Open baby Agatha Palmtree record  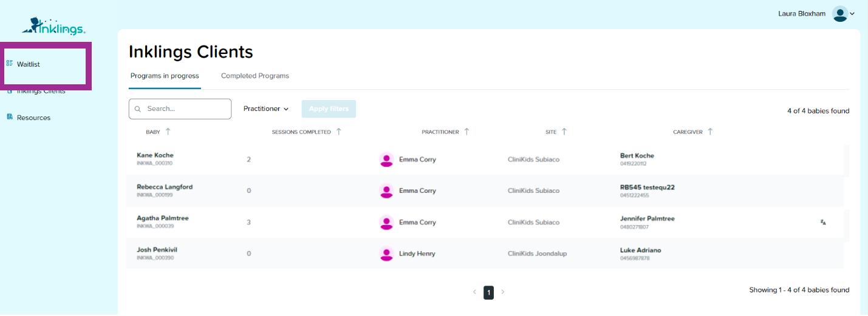(163, 218)
